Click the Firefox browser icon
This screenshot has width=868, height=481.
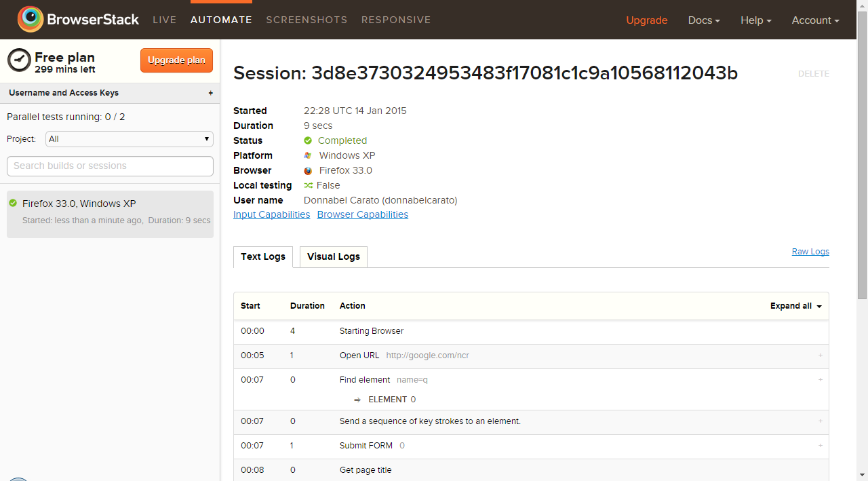[x=308, y=170]
